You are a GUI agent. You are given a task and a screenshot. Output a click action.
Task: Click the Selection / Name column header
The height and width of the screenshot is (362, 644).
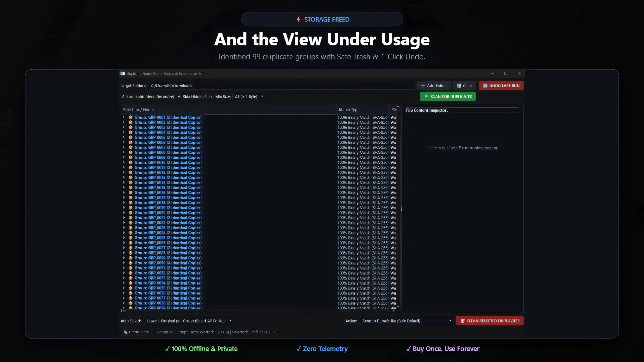coord(229,110)
